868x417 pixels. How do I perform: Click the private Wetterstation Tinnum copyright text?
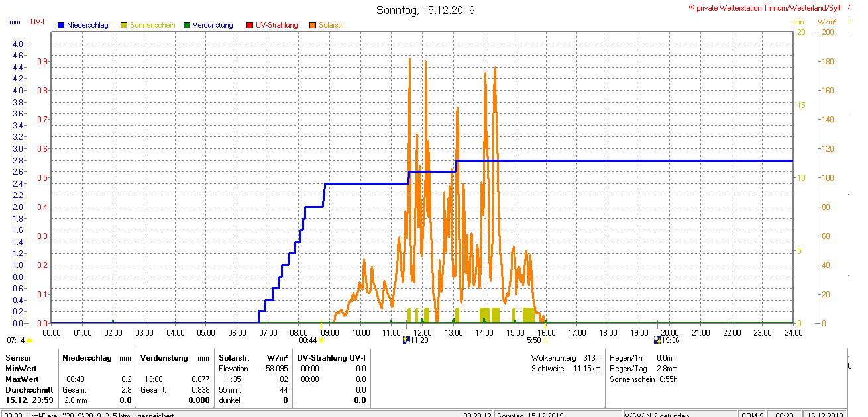point(765,7)
